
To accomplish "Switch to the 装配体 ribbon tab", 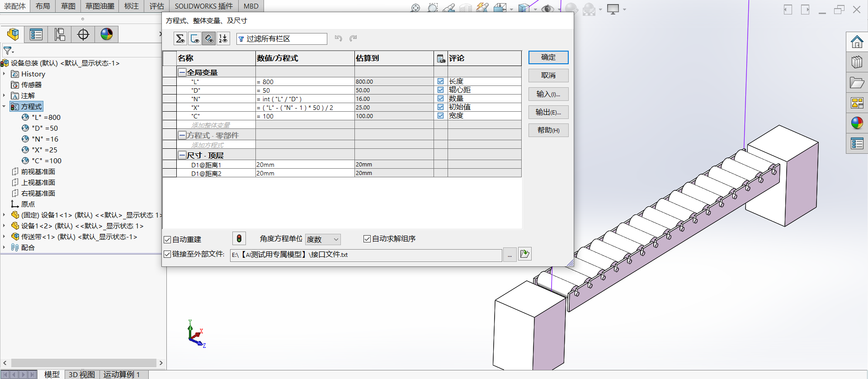I will coord(15,6).
